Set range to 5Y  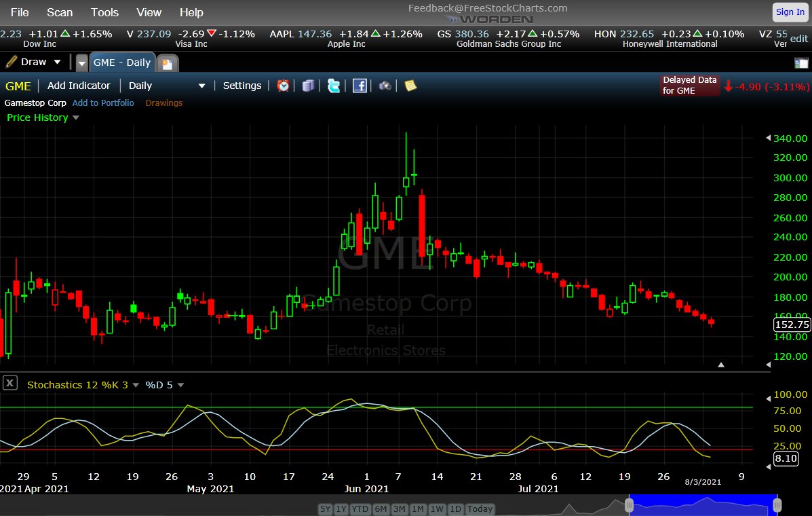325,509
